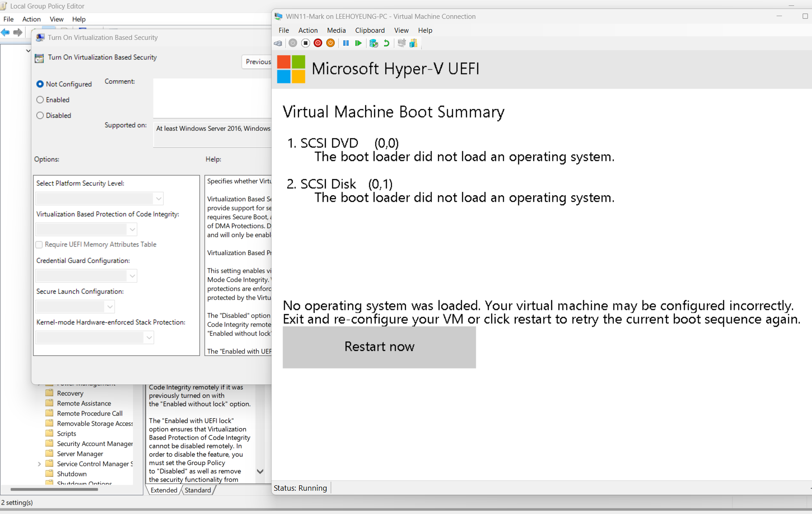Pause the running virtual machine

346,43
